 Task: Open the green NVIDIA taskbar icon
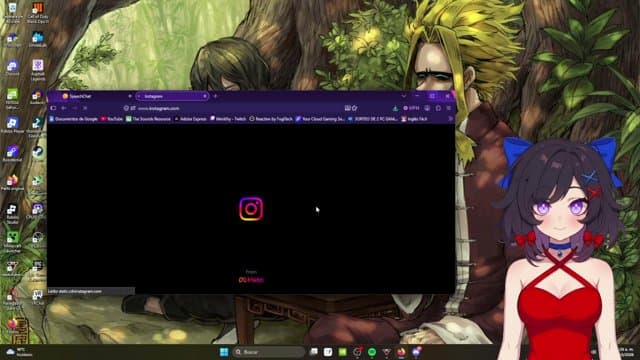coord(342,352)
